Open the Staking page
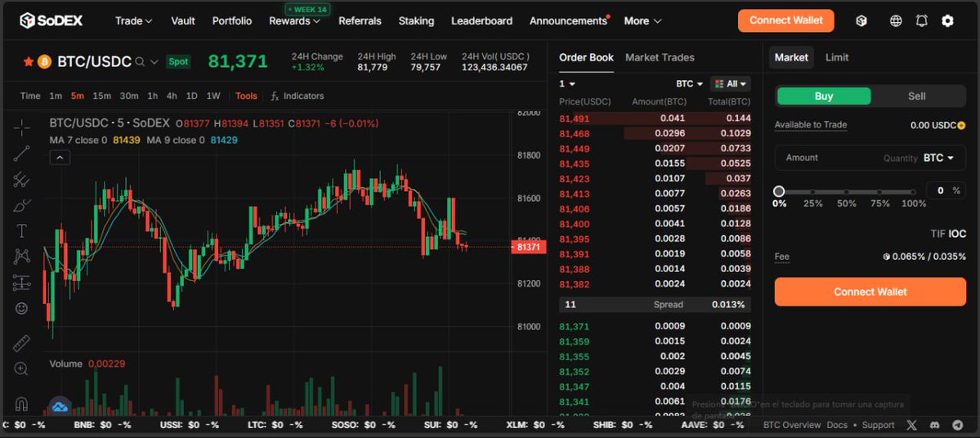This screenshot has height=438, width=980. (416, 20)
